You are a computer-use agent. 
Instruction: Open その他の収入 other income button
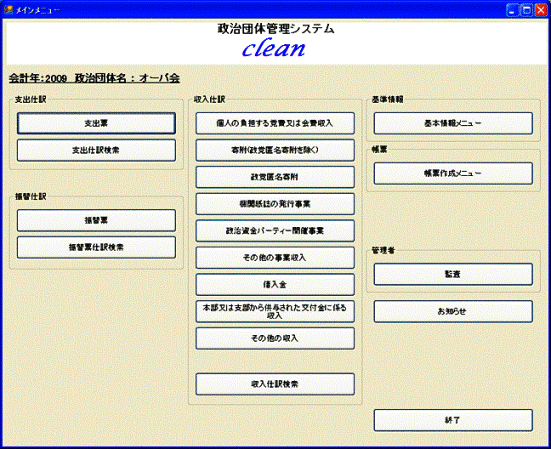[x=275, y=338]
